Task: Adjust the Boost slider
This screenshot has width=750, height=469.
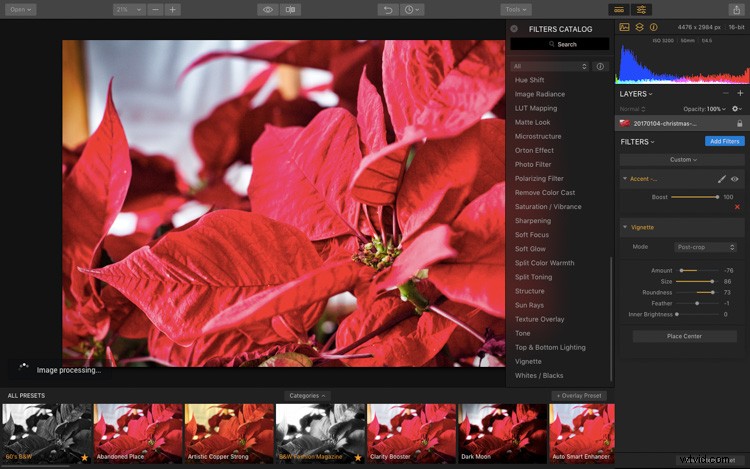Action: [694, 197]
